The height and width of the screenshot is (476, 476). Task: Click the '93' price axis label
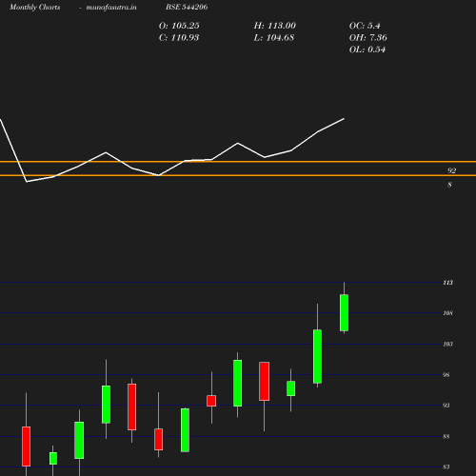(x=446, y=406)
